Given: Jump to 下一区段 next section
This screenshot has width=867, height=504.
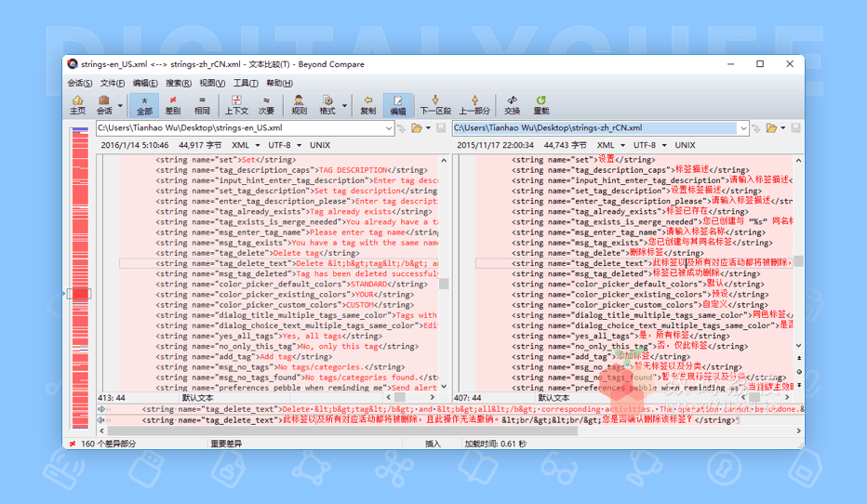Looking at the screenshot, I should pos(435,104).
